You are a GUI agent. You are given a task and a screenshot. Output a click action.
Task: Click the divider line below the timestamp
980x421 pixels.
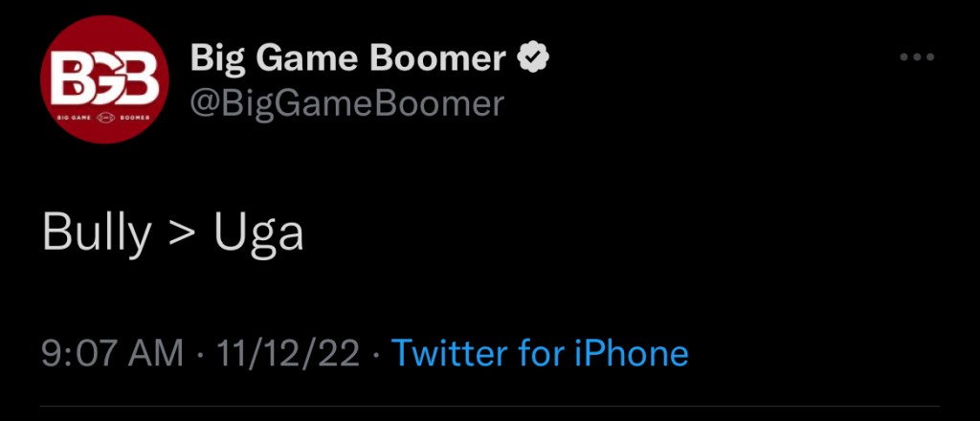pos(490,408)
